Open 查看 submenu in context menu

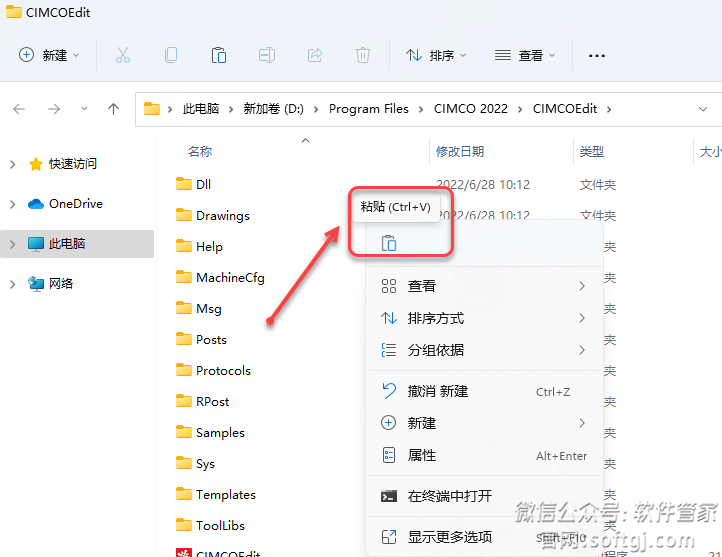tap(484, 286)
